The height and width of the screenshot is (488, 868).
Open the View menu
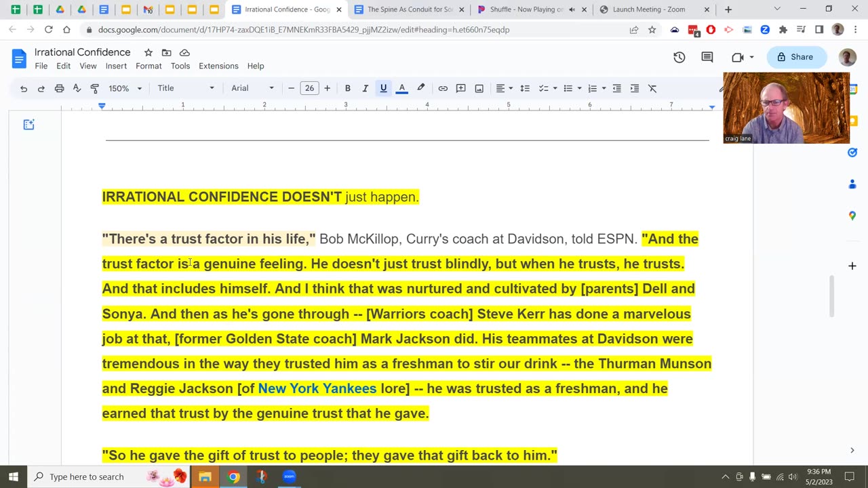tap(88, 66)
